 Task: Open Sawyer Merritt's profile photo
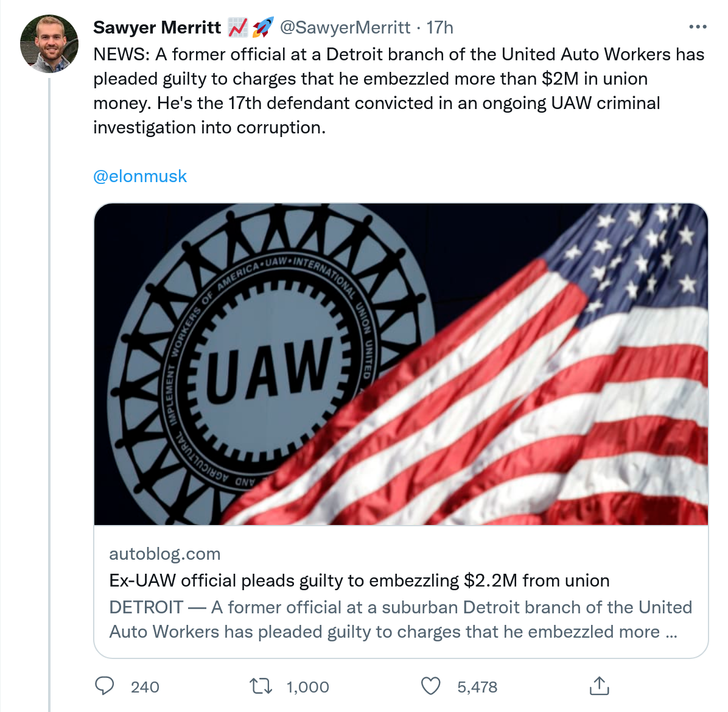pyautogui.click(x=49, y=44)
